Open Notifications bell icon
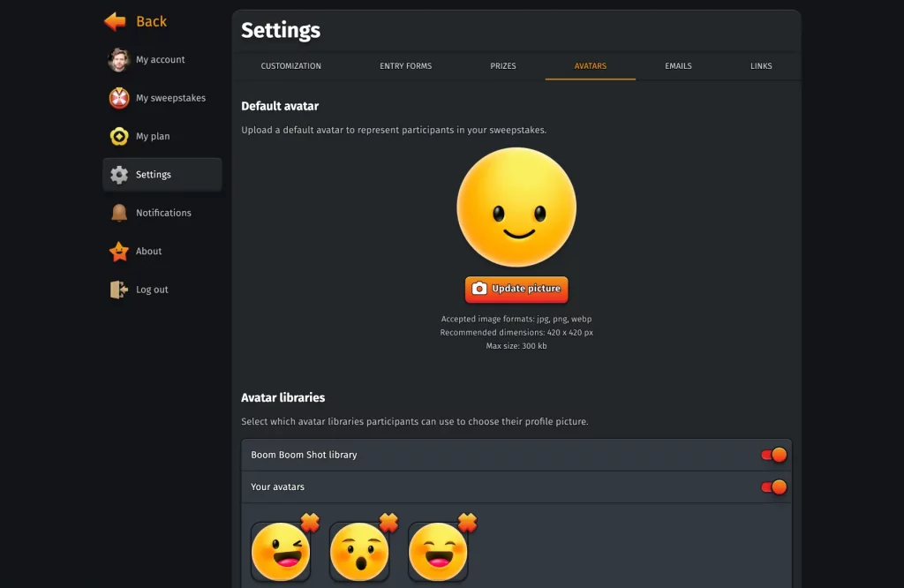 click(119, 213)
